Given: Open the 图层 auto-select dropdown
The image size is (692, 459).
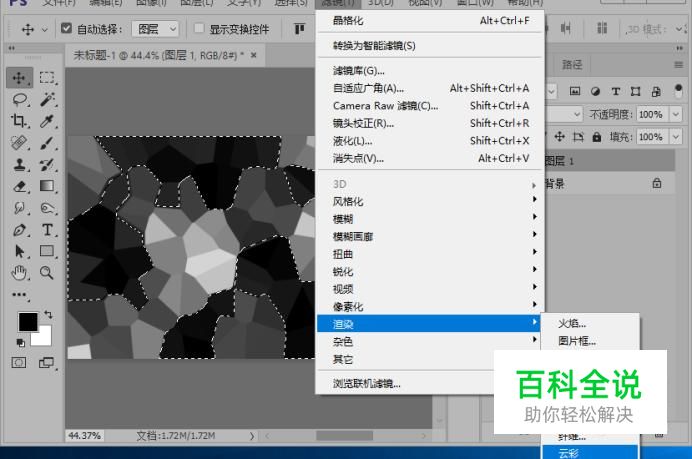Looking at the screenshot, I should coord(155,29).
